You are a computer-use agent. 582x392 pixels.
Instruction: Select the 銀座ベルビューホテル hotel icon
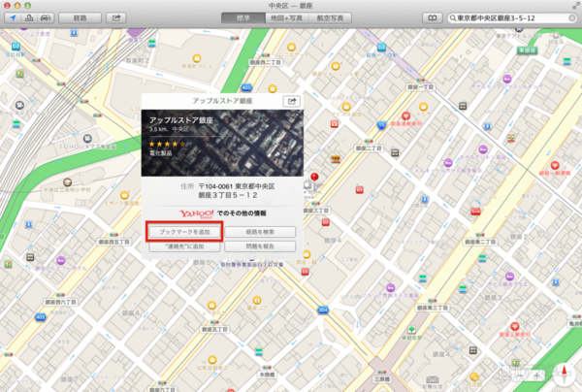[61, 260]
